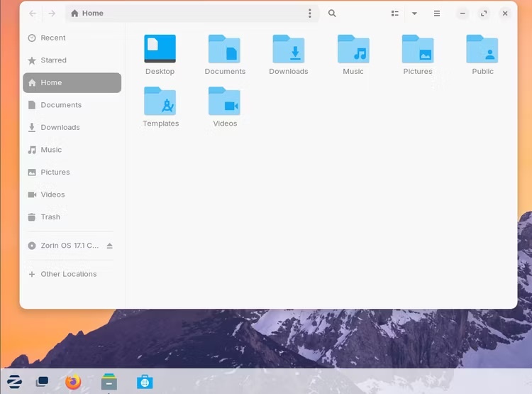The height and width of the screenshot is (394, 532).
Task: Maximize the Files window
Action: coord(484,13)
